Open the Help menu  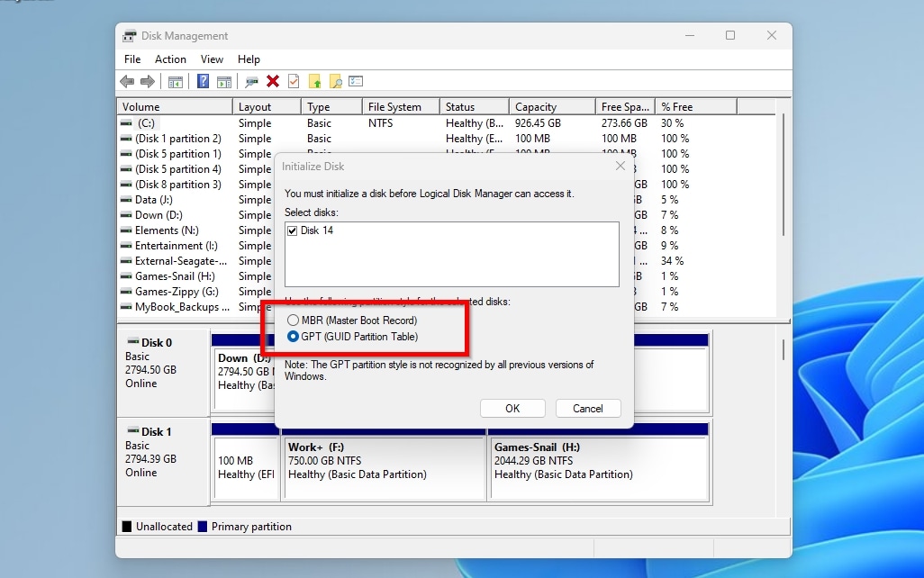pyautogui.click(x=249, y=59)
